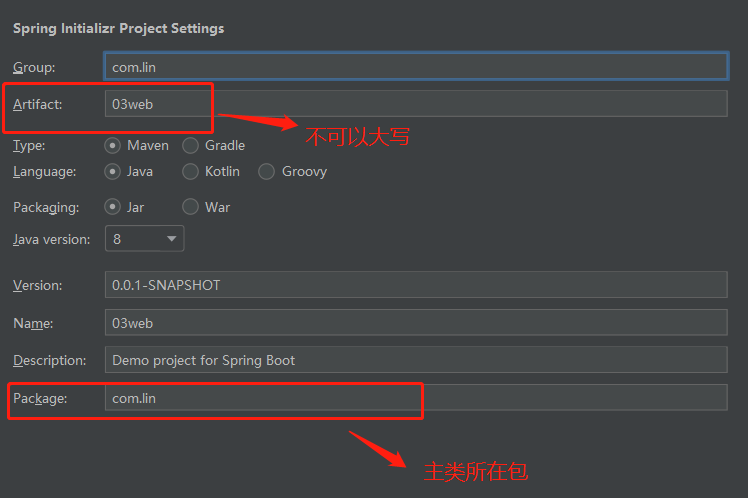Click into the Package input field

[x=416, y=397]
